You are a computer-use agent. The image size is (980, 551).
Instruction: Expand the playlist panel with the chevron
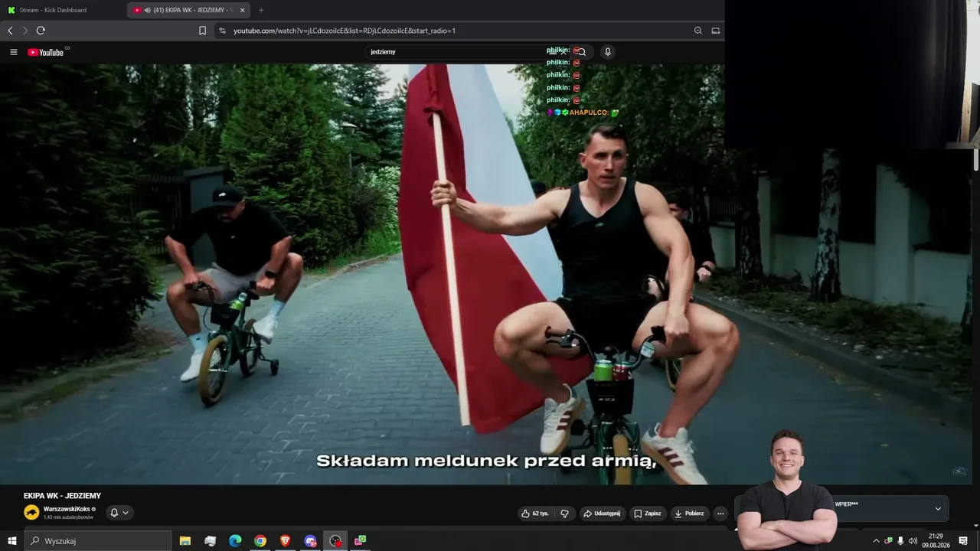pyautogui.click(x=938, y=509)
